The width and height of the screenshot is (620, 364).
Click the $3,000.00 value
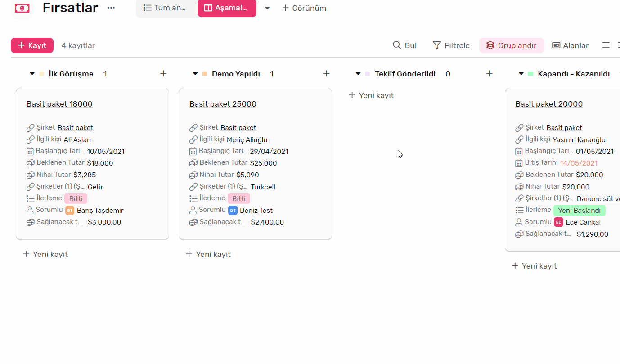104,222
